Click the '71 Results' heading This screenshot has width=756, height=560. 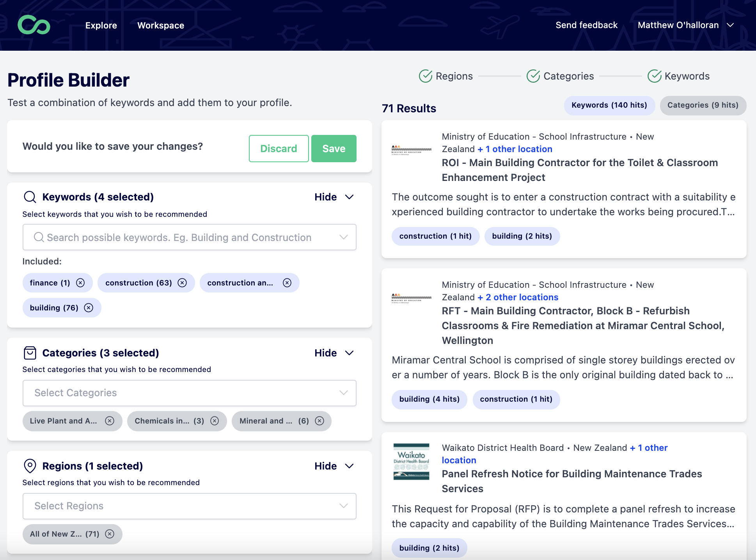click(x=409, y=108)
